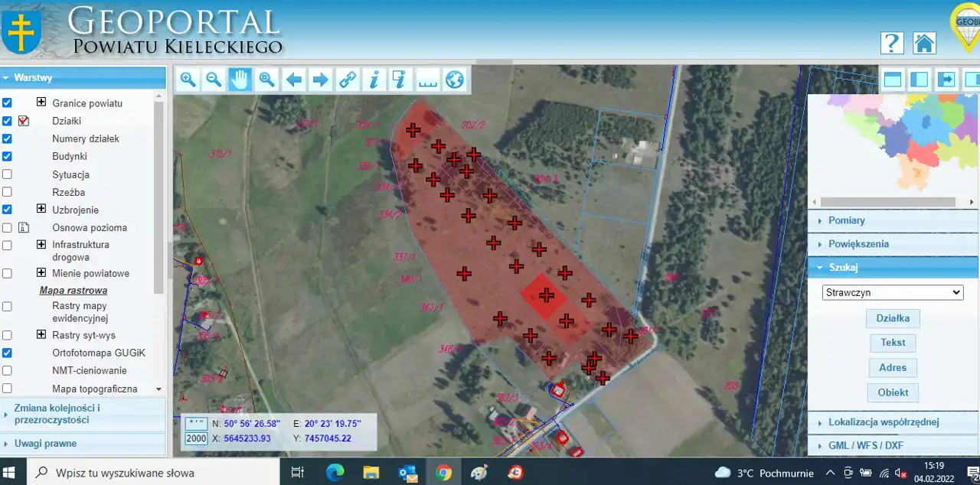Open the Lokalizacja współrzędnej section
980x485 pixels.
pos(883,422)
